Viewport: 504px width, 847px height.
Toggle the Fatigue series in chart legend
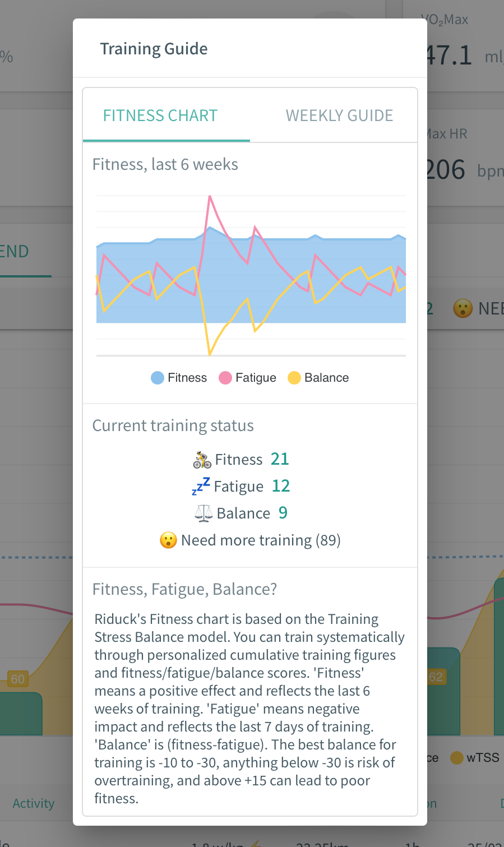coord(248,378)
